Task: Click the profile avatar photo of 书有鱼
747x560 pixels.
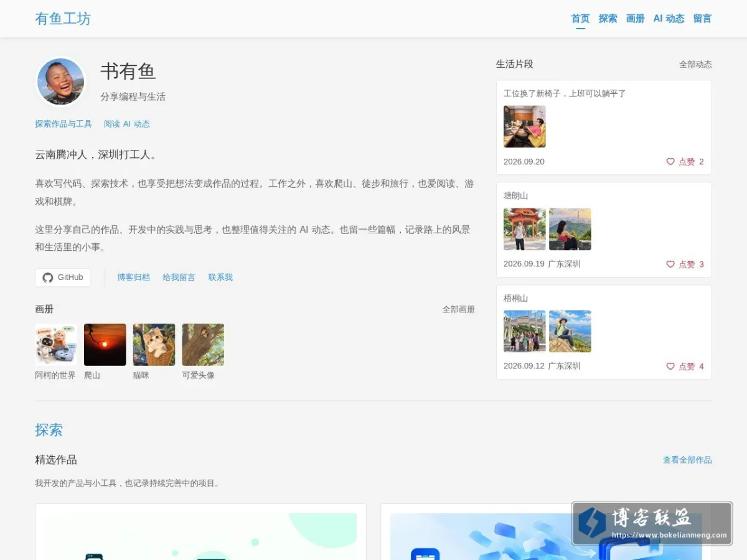Action: [60, 82]
